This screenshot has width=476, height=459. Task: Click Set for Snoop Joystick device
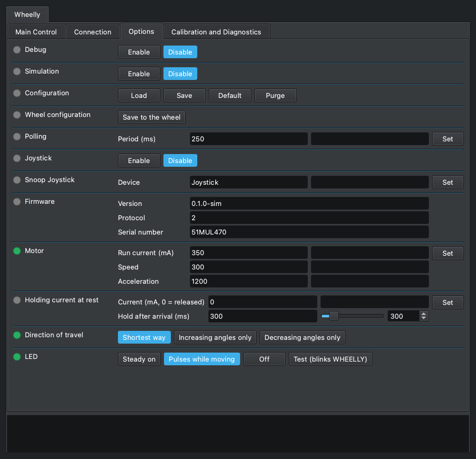click(448, 182)
